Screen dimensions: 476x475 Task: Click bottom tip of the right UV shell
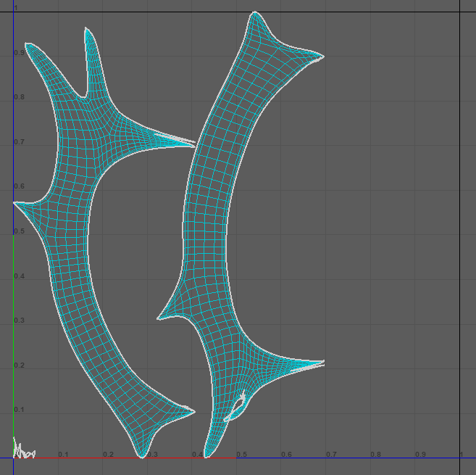click(x=207, y=455)
